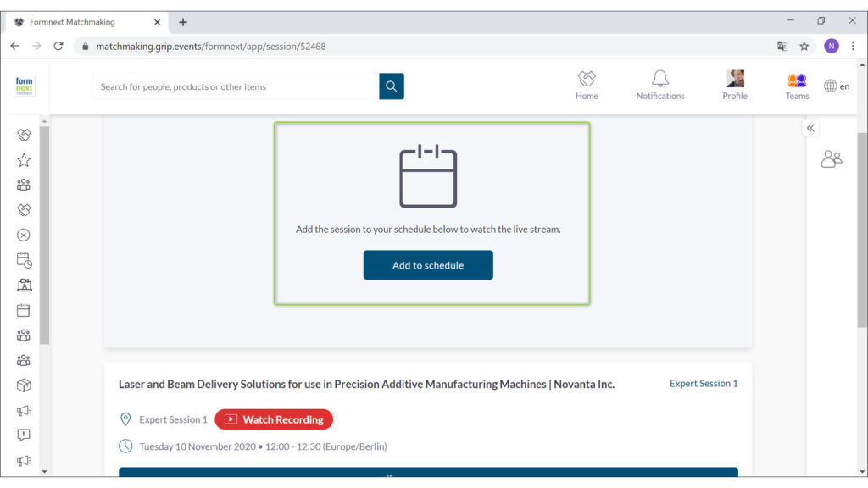Switch to the Formnext Matchmaking browser tab
The image size is (868, 488).
tap(85, 22)
